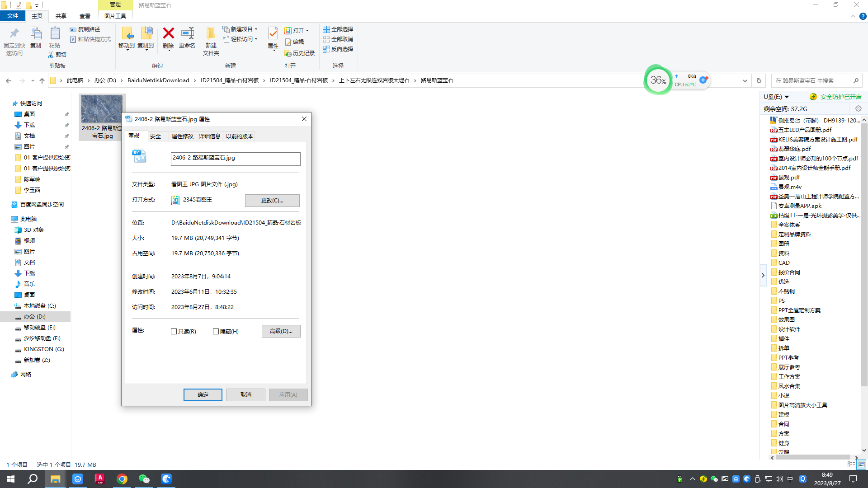Click the Paste (粘贴) ribbon icon

pyautogui.click(x=55, y=38)
